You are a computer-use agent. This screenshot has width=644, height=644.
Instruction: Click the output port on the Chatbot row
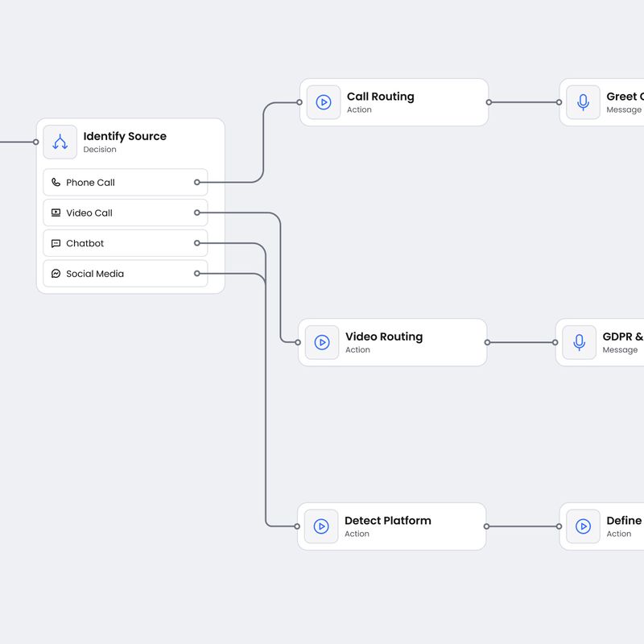coord(196,243)
